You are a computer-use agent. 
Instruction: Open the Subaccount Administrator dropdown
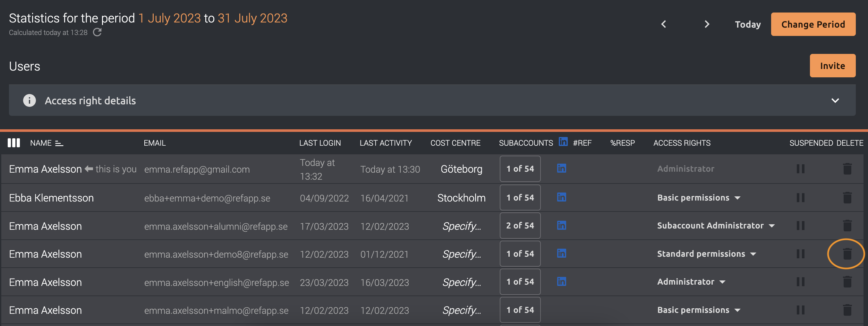coord(716,226)
